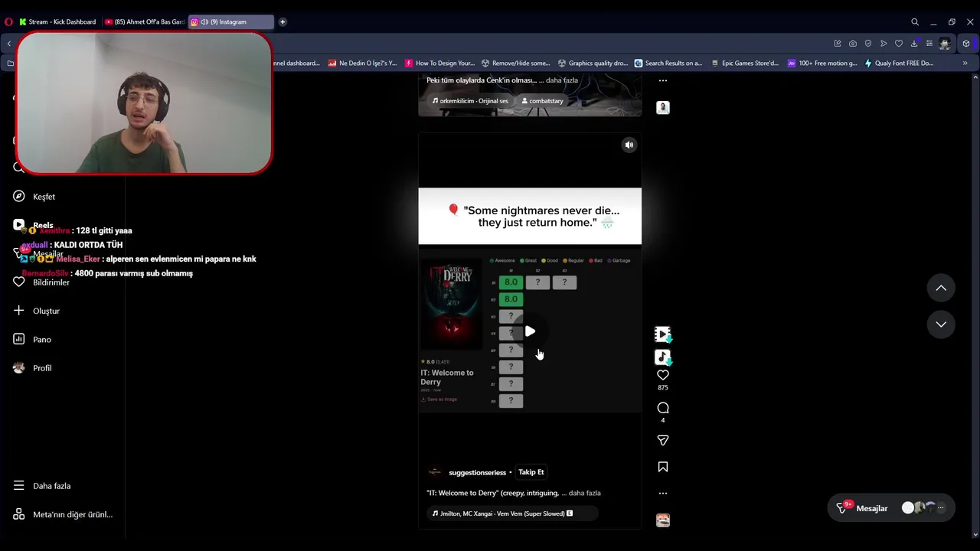980x551 pixels.
Task: Open Profil in the Instagram sidebar
Action: click(x=42, y=368)
